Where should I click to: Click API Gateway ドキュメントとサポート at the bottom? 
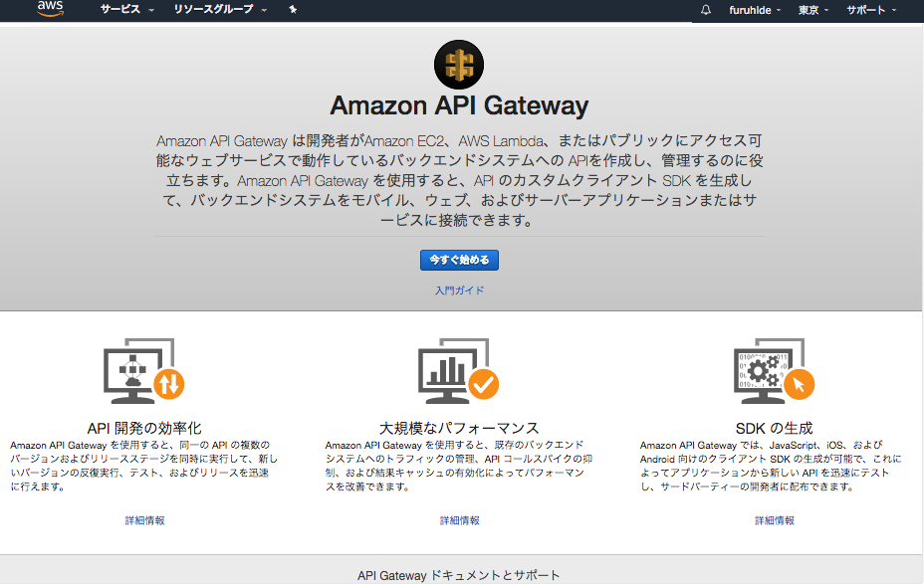tap(461, 574)
